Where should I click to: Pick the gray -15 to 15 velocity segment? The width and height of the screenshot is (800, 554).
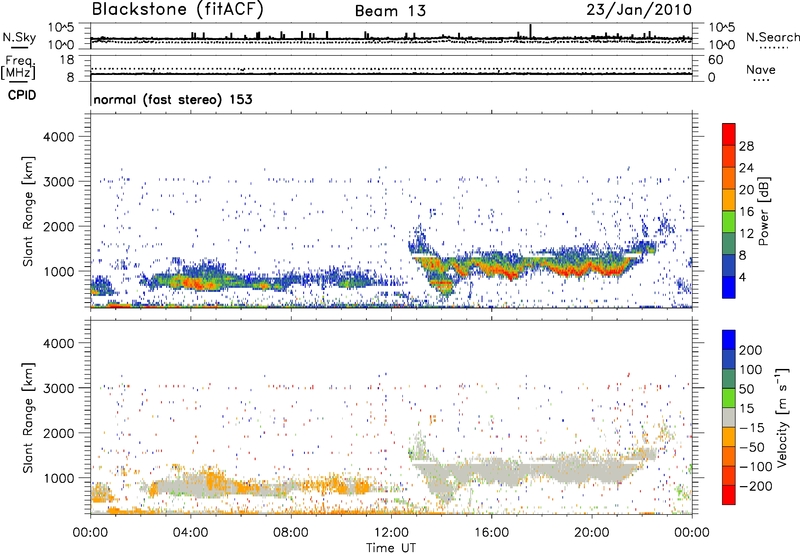pyautogui.click(x=729, y=417)
